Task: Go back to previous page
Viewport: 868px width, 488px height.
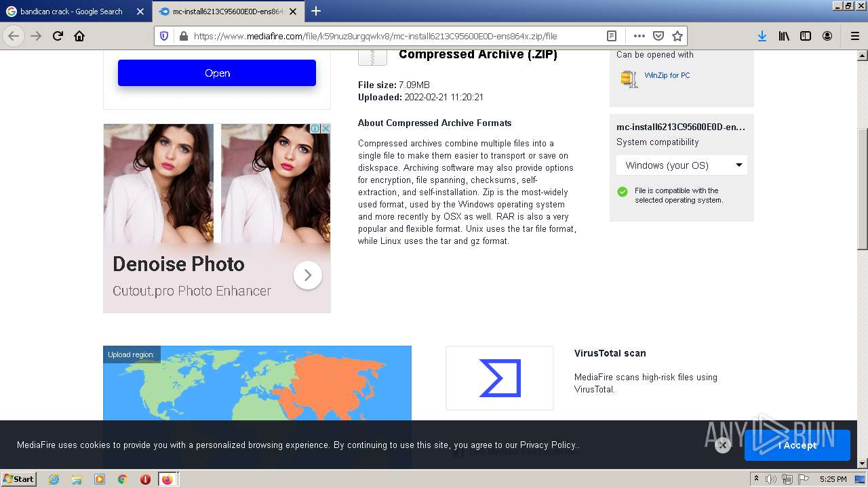Action: tap(14, 36)
